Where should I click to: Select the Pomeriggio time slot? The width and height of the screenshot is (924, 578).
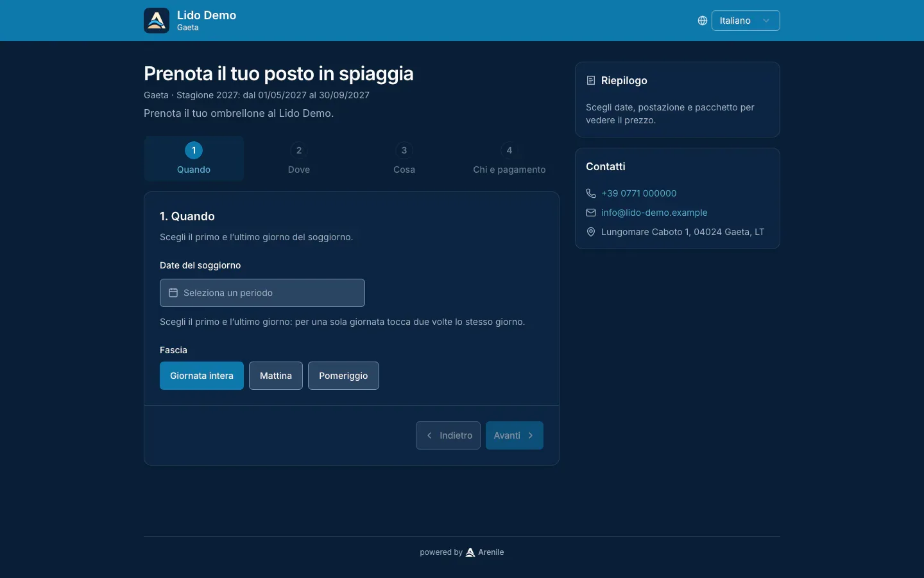coord(343,376)
